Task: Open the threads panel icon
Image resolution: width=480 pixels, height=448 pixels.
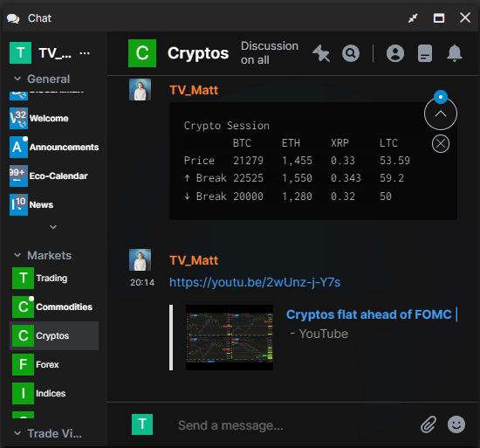Action: 425,53
